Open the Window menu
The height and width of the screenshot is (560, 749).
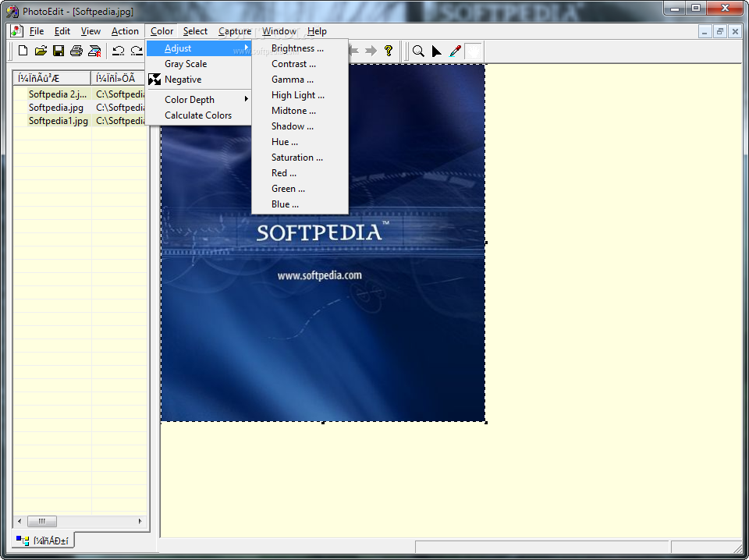click(x=279, y=31)
